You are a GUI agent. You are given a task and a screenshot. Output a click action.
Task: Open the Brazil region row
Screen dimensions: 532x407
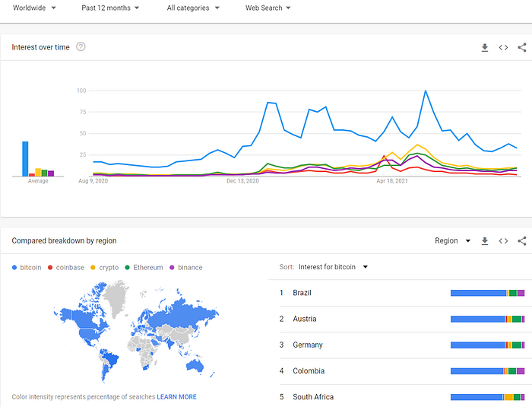point(402,293)
